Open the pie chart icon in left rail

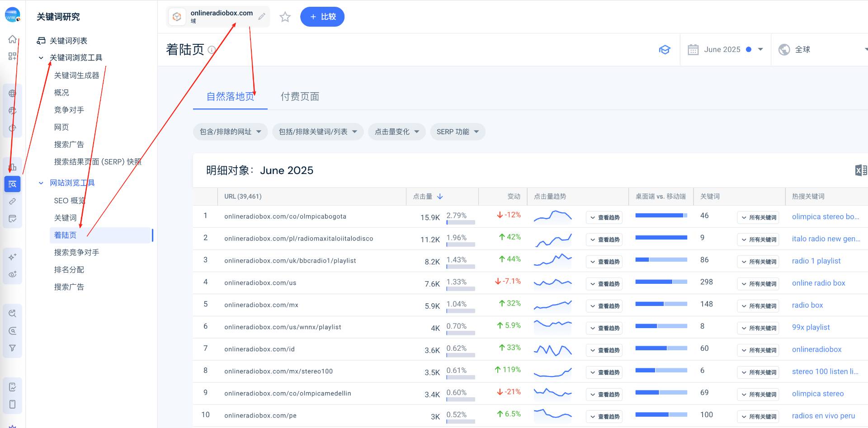pyautogui.click(x=12, y=128)
